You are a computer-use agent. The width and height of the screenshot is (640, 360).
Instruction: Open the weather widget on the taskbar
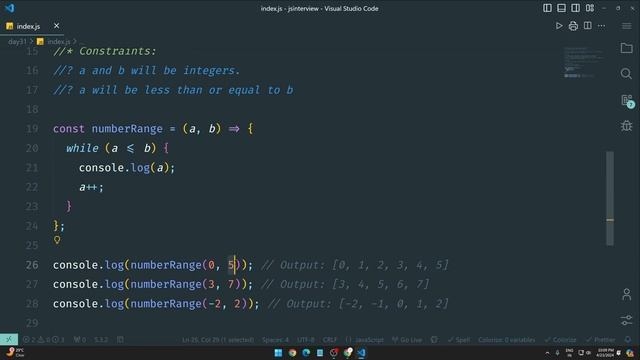(x=15, y=353)
